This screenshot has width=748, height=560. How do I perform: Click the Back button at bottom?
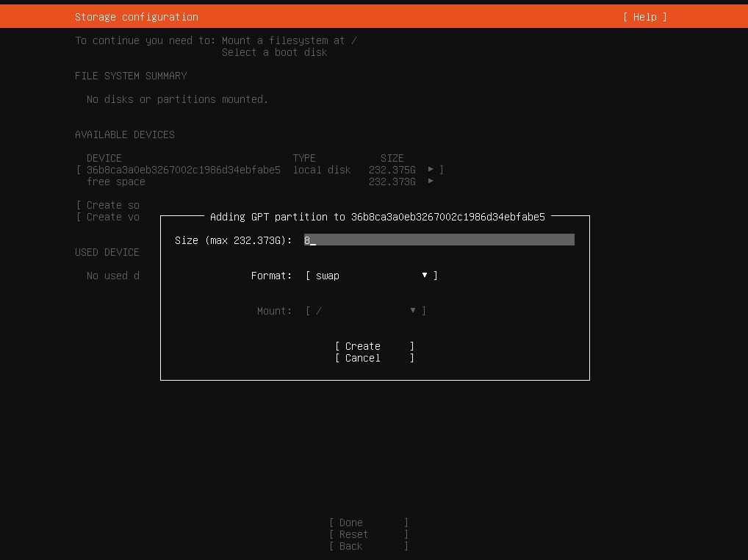pyautogui.click(x=369, y=547)
